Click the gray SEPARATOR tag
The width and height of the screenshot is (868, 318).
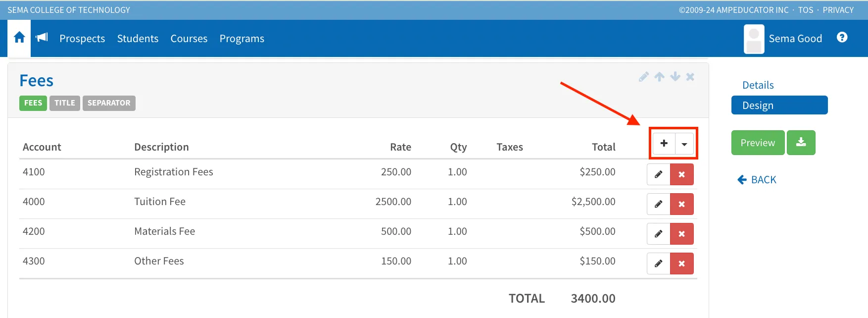click(109, 103)
